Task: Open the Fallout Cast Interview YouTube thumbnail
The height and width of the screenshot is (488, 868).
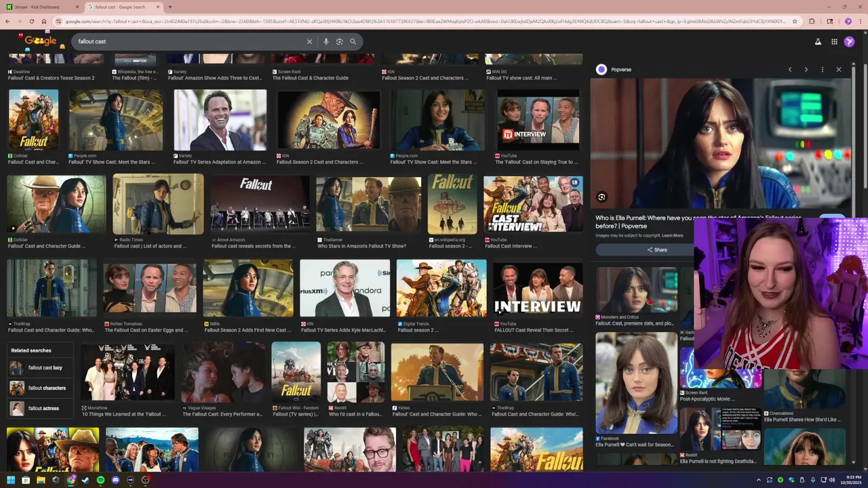Action: point(533,205)
